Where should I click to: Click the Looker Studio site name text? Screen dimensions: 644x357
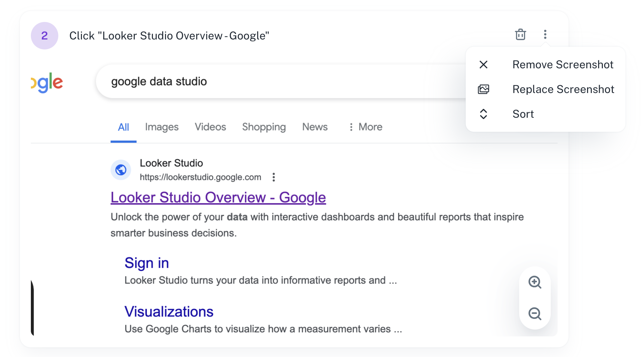[171, 163]
